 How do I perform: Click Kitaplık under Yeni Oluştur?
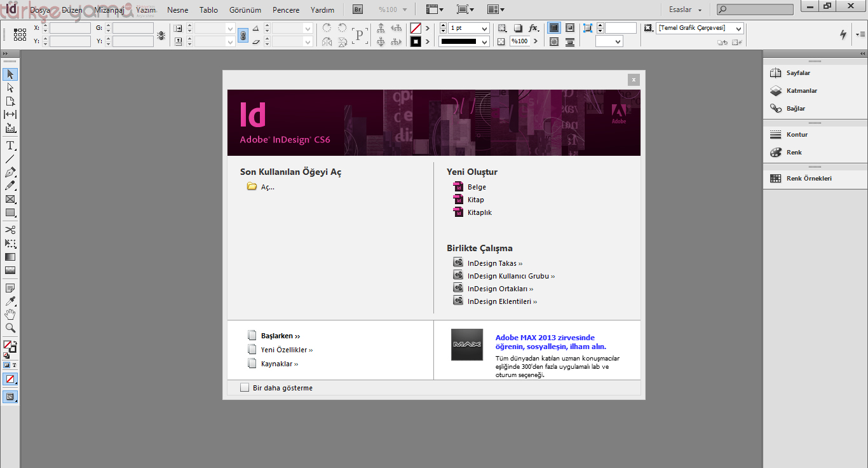(480, 212)
